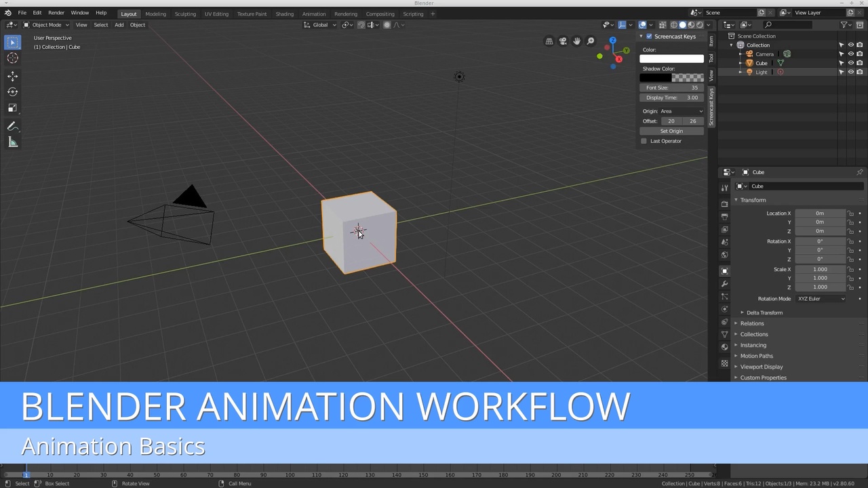The image size is (868, 488).
Task: Lock the Location X property
Action: click(850, 213)
